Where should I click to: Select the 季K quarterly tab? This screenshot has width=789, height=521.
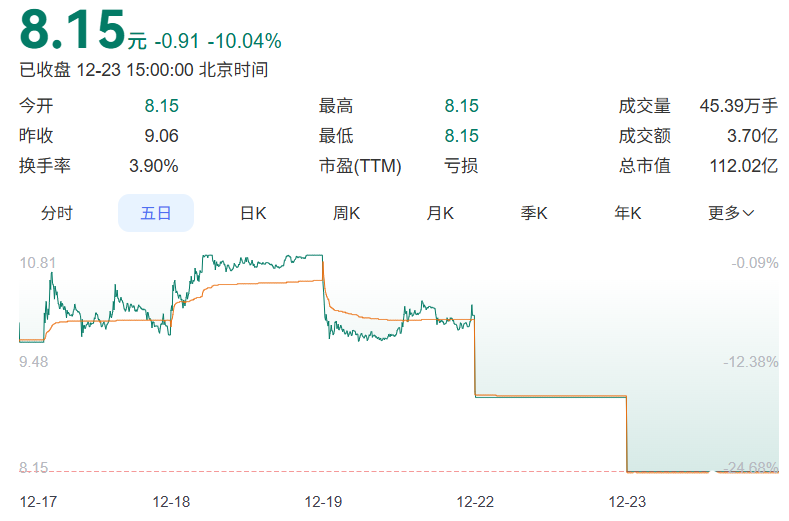(534, 213)
